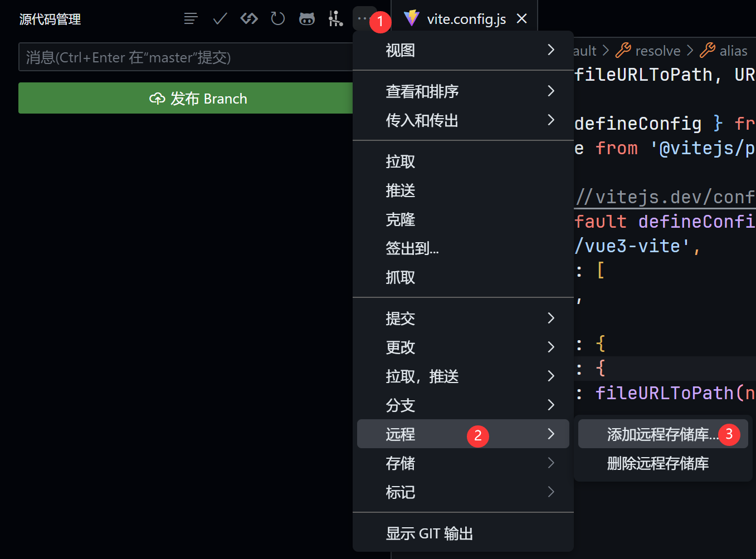756x559 pixels.
Task: Select 推送 from the menu
Action: (x=463, y=190)
